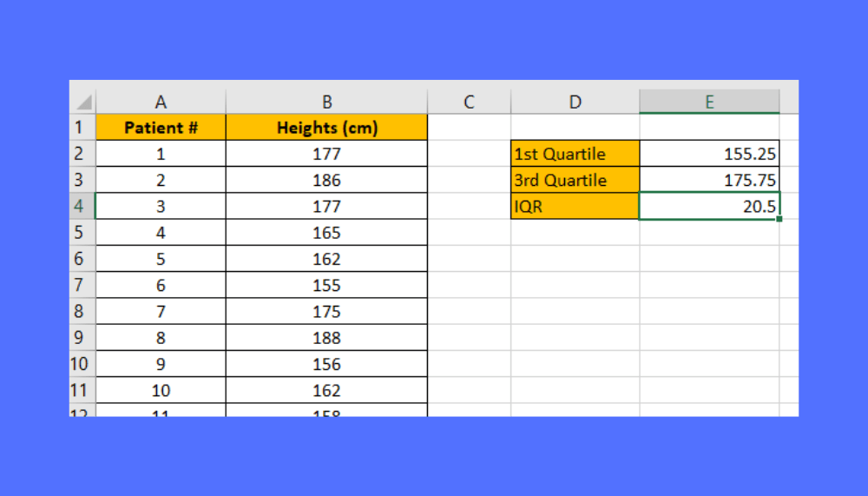Click the fill handle of cell E4
Image resolution: width=868 pixels, height=496 pixels.
point(779,219)
